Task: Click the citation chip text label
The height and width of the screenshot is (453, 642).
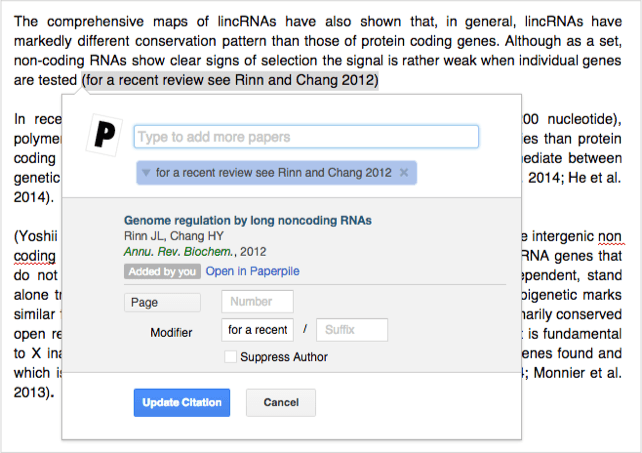Action: click(x=273, y=173)
